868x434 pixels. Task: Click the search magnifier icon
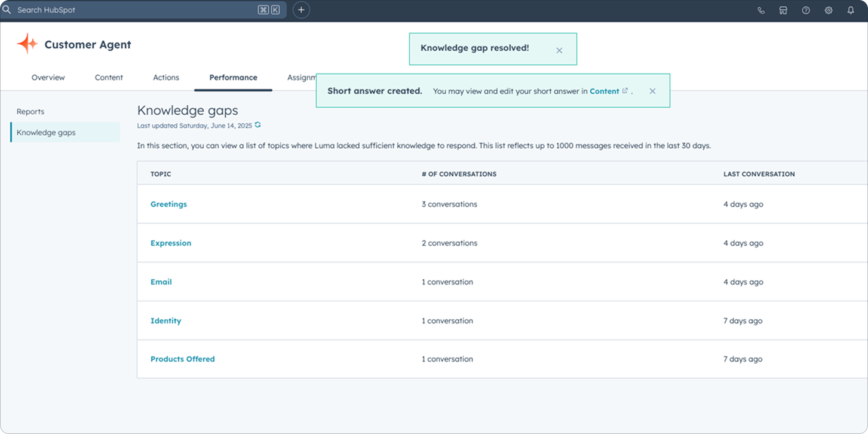coord(7,10)
